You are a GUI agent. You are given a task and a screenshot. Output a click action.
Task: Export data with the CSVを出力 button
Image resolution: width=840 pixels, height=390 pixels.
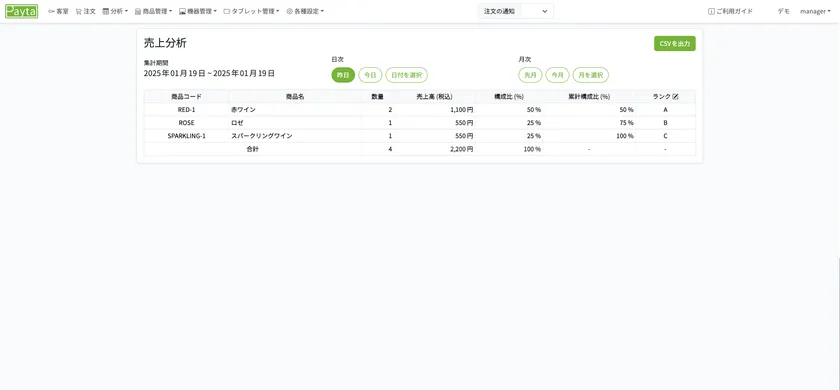click(x=674, y=43)
